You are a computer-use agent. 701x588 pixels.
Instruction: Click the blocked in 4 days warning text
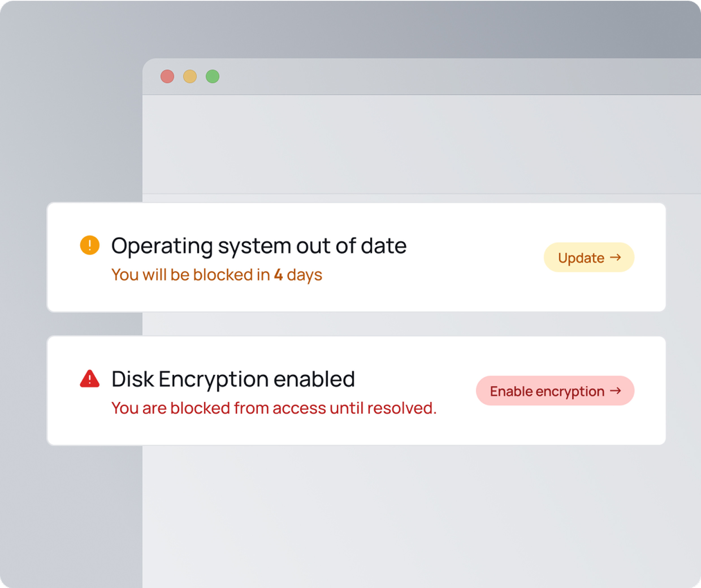coord(217,274)
